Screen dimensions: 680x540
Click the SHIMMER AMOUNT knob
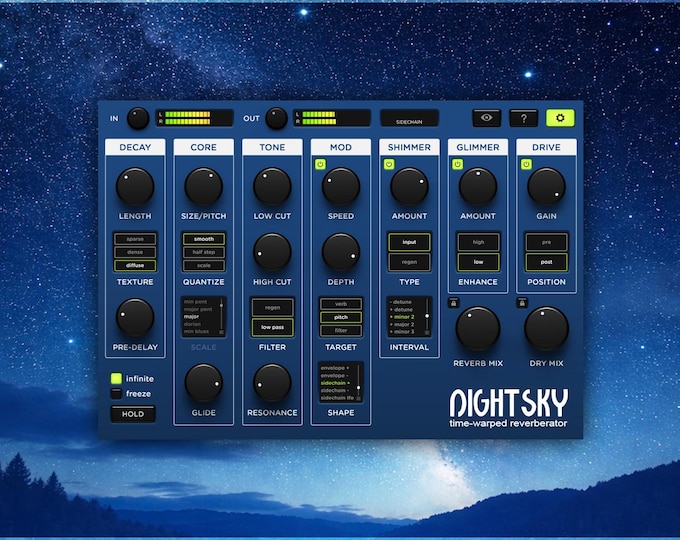tap(409, 187)
